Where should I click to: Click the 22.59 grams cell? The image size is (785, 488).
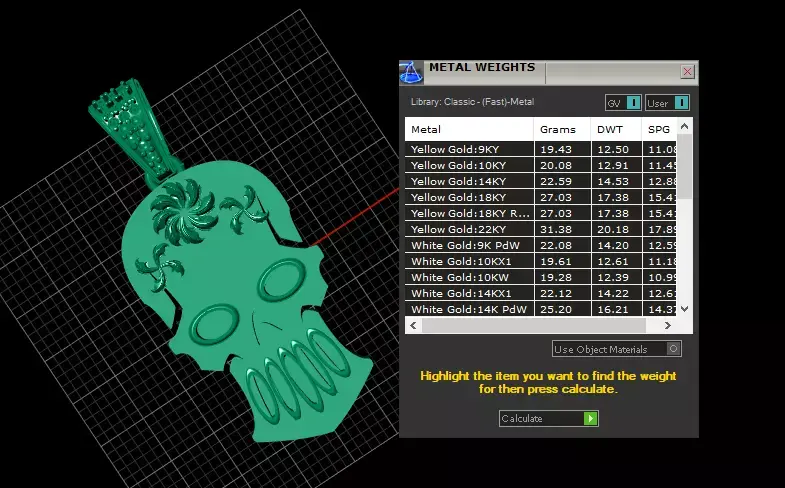pyautogui.click(x=563, y=181)
